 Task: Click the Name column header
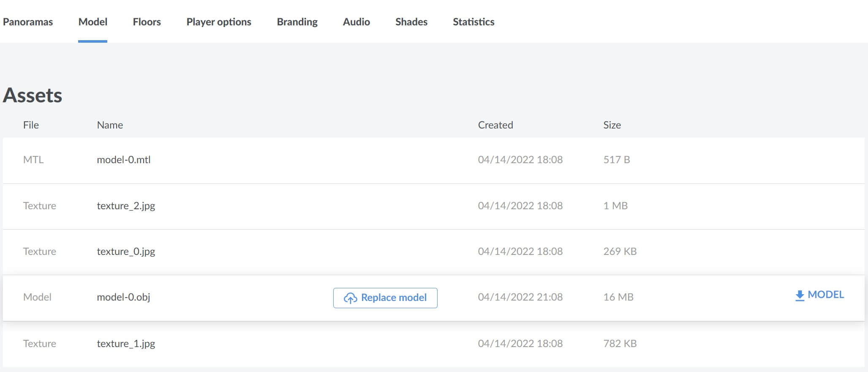point(110,125)
